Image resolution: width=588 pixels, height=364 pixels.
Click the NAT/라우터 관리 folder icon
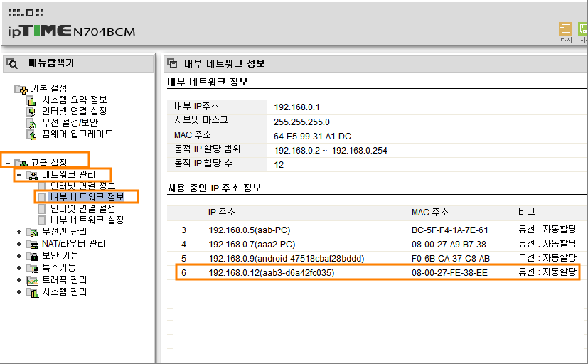[x=32, y=245]
